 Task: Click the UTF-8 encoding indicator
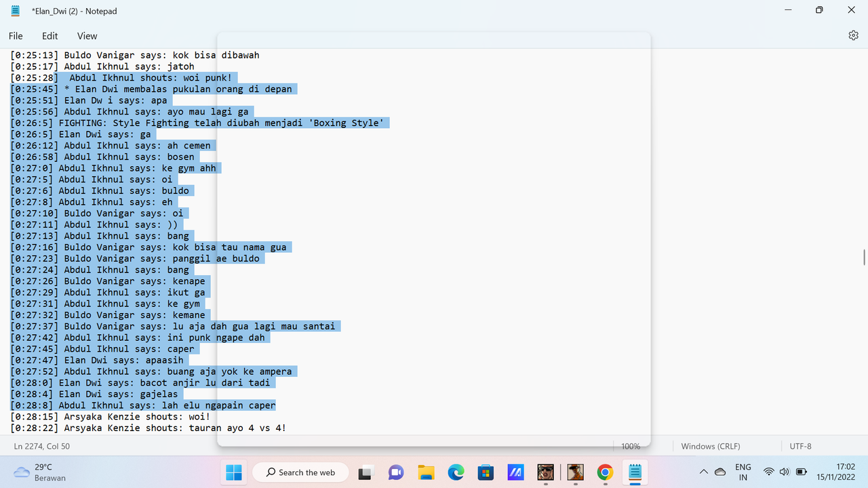pos(801,446)
